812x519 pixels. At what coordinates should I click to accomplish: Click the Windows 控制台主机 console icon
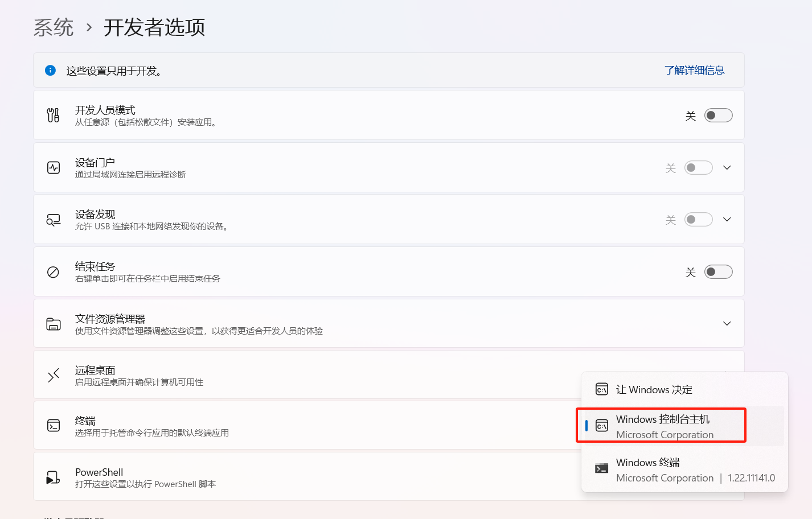pos(602,426)
